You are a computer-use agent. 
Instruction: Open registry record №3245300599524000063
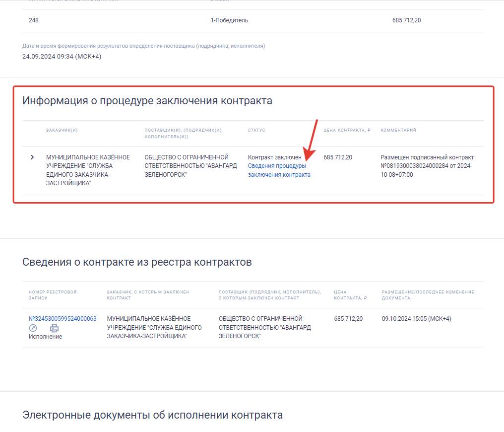(62, 318)
